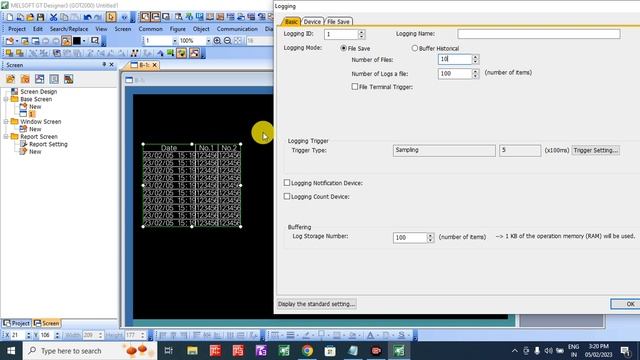This screenshot has width=640, height=360.
Task: Open Google Chrome from the taskbar
Action: [307, 351]
